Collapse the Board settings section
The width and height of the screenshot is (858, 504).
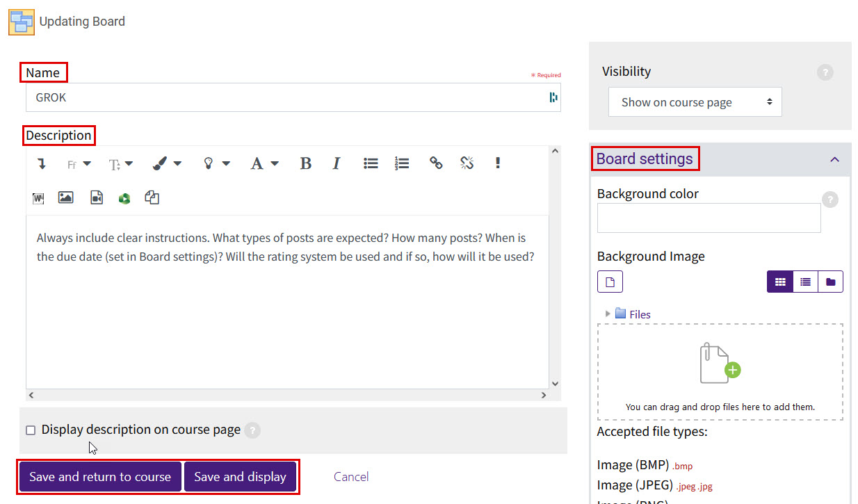(834, 159)
